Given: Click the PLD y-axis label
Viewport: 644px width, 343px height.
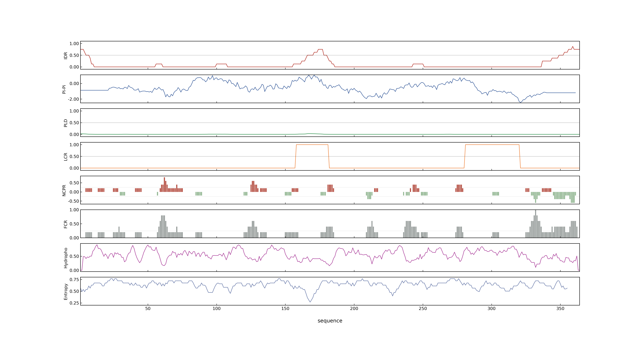Looking at the screenshot, I should pyautogui.click(x=66, y=123).
